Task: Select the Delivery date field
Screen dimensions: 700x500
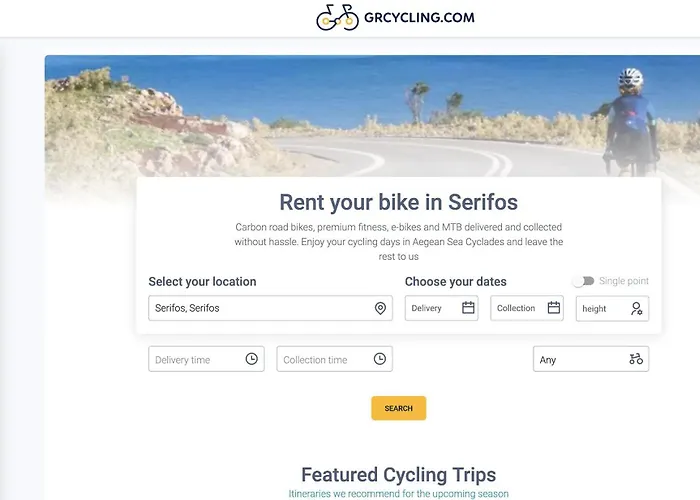Action: pos(431,308)
